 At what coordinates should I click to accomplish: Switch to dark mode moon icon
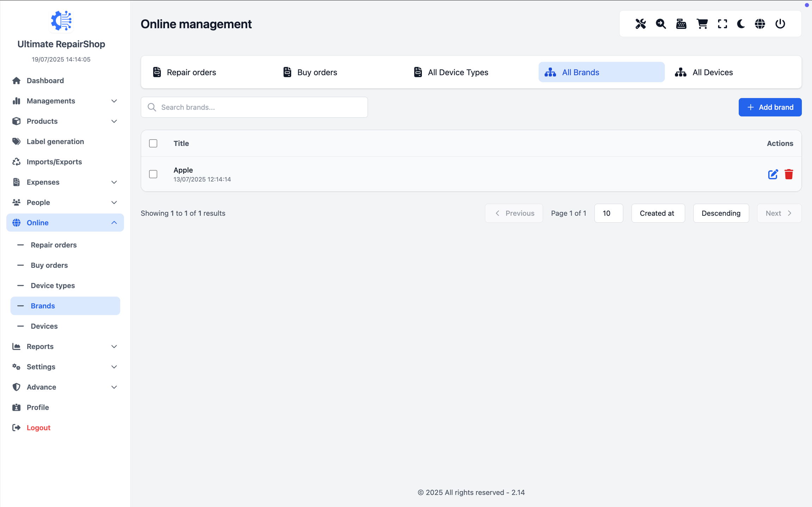point(741,24)
